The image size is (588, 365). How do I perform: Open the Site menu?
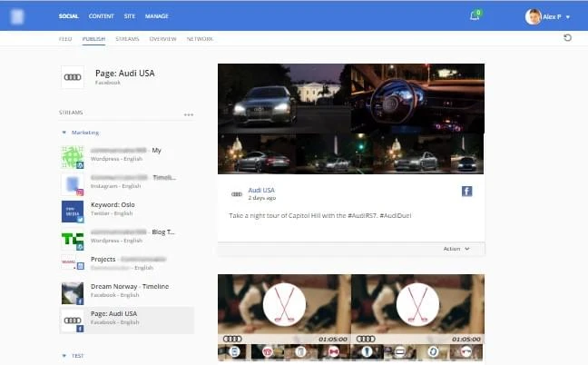point(130,16)
